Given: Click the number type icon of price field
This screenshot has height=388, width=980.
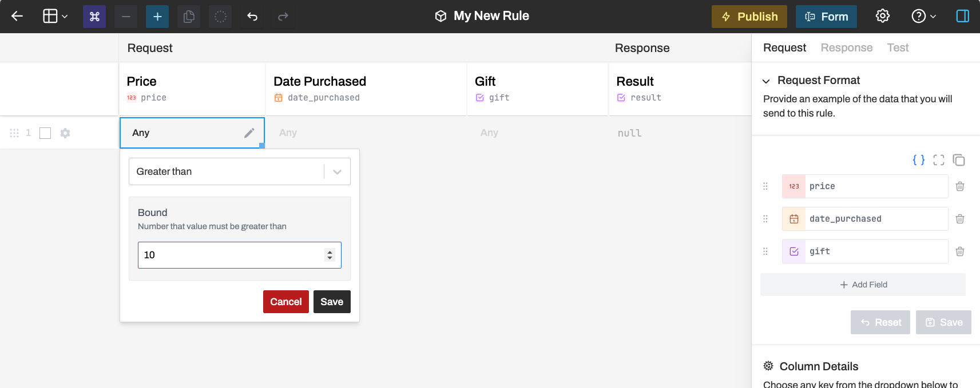Looking at the screenshot, I should tap(794, 186).
